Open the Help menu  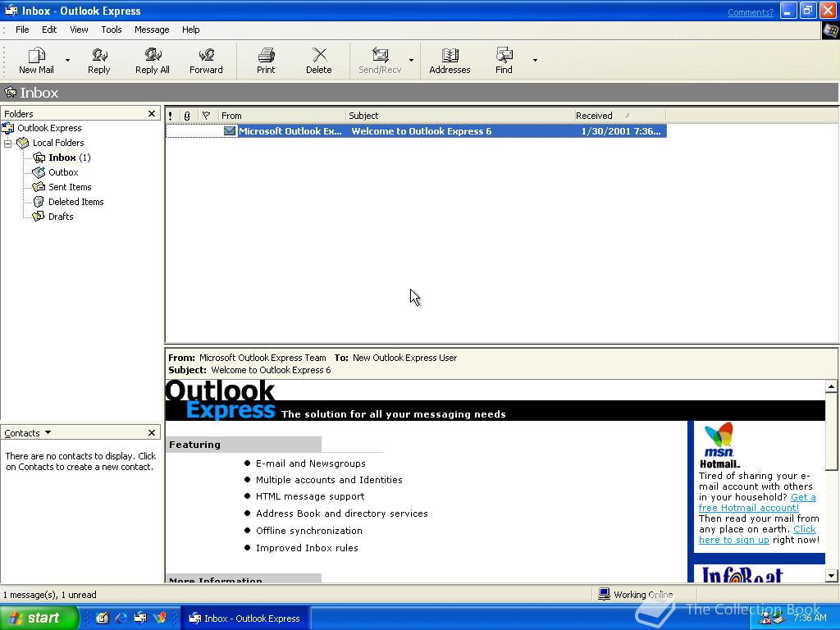190,30
